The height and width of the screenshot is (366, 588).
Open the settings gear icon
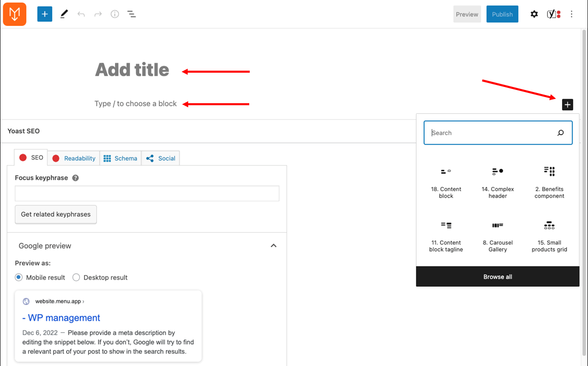coord(534,14)
